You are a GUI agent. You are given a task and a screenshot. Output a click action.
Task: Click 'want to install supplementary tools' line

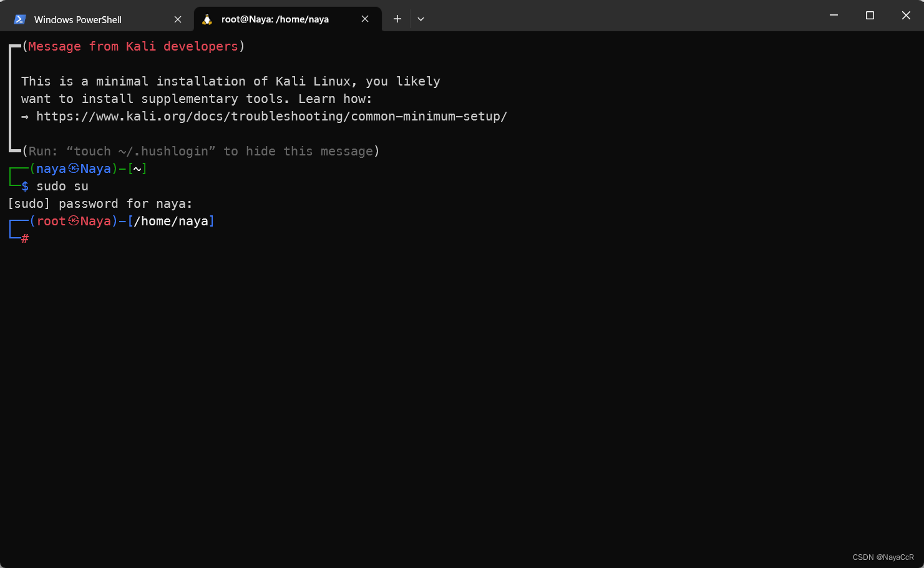click(197, 99)
